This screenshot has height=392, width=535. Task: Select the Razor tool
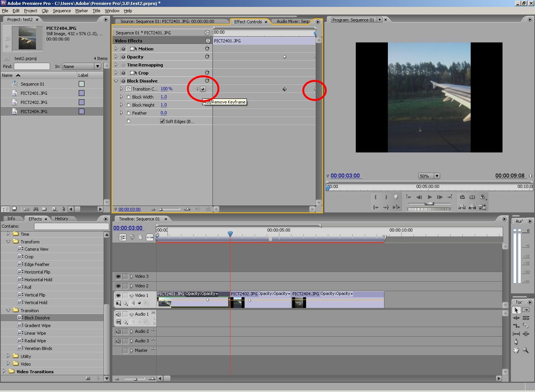coord(526,326)
